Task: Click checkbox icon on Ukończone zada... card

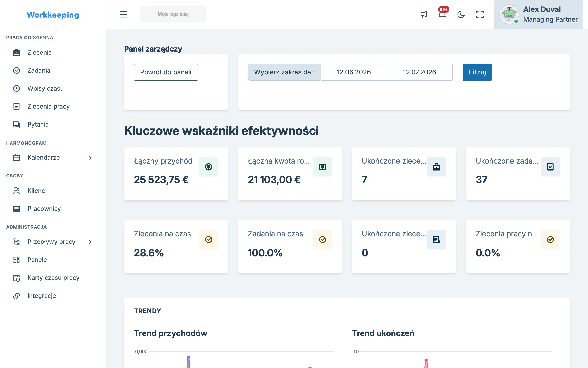Action: tap(550, 167)
